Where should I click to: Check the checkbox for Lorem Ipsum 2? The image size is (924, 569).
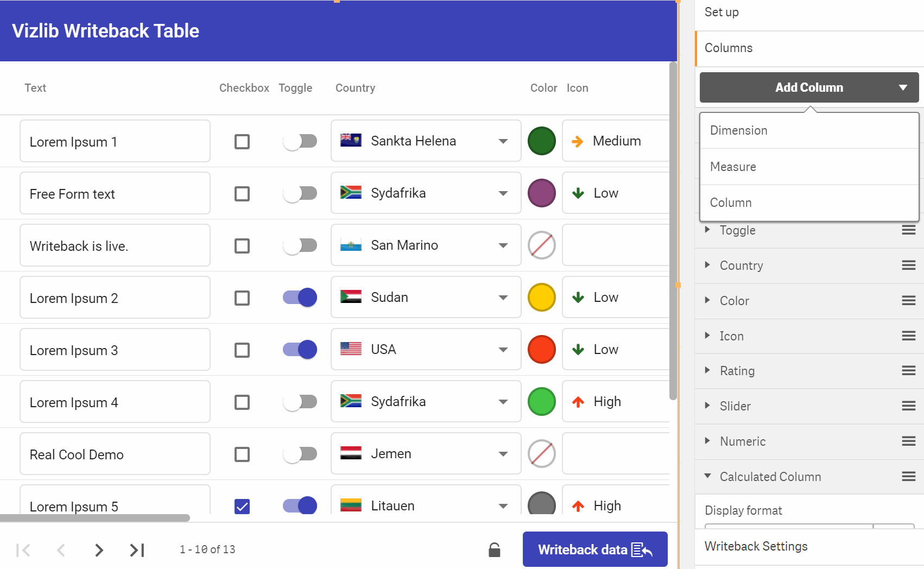pyautogui.click(x=242, y=298)
